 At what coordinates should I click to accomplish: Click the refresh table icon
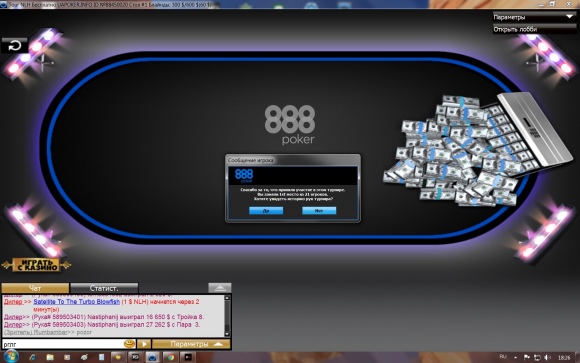14,46
